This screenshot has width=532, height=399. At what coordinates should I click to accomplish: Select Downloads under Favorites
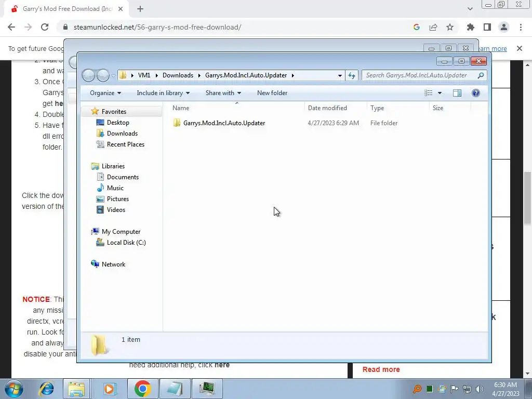pos(122,134)
